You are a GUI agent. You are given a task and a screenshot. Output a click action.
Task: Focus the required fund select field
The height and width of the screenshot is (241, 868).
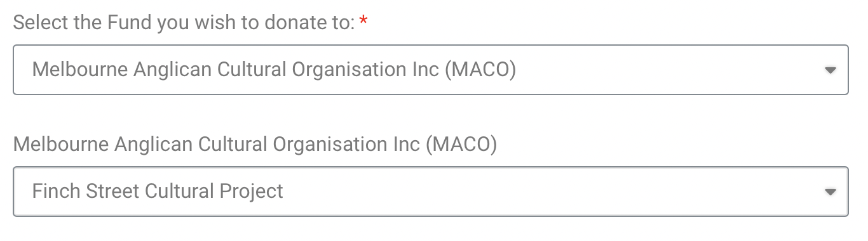pos(431,70)
